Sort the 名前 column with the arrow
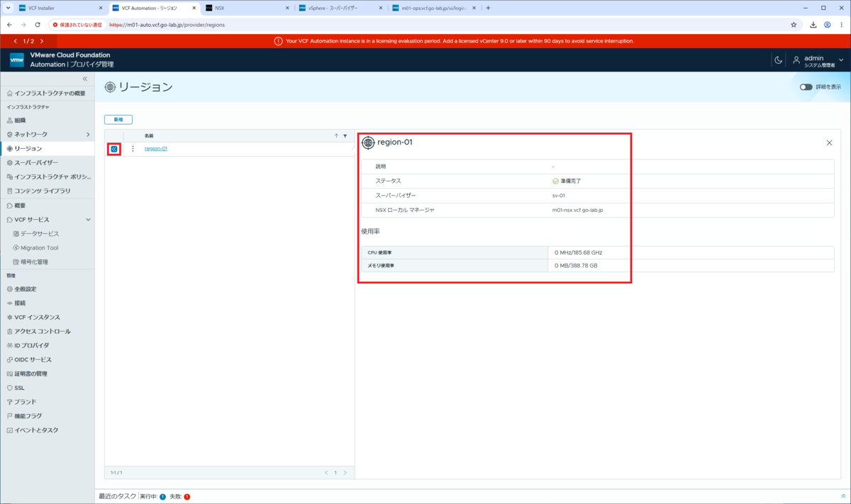The image size is (851, 504). click(336, 135)
